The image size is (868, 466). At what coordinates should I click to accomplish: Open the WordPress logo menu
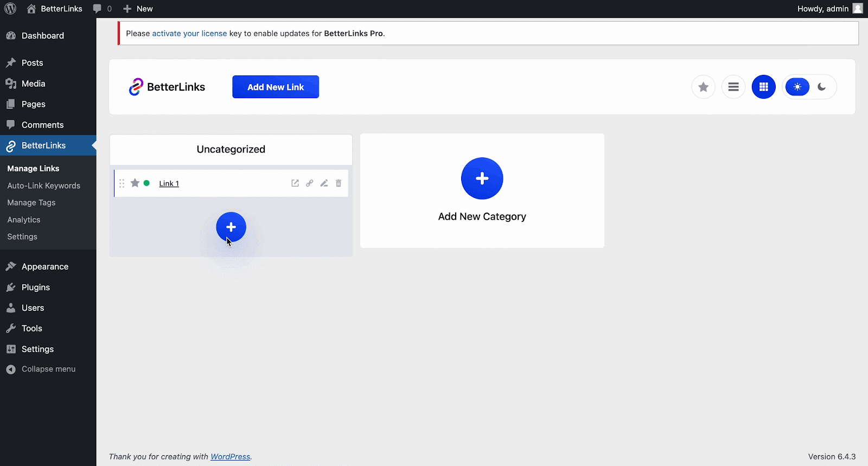pos(10,9)
